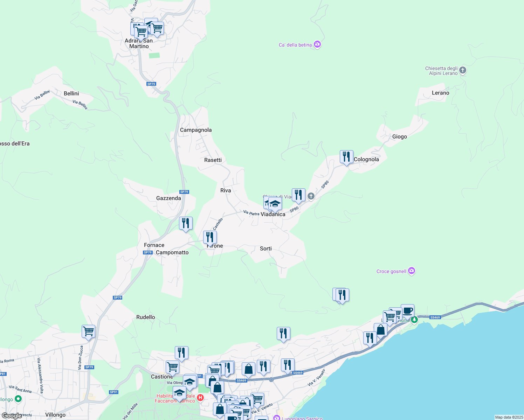
Task: Click the Chiesetta degli Alpini Lerano church icon
Action: [x=463, y=70]
